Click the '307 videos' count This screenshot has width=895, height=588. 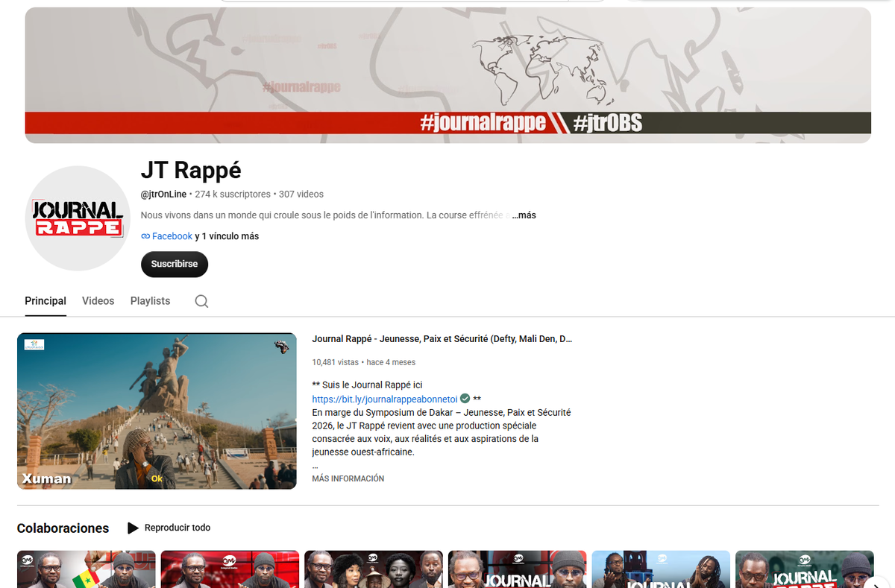pos(301,195)
